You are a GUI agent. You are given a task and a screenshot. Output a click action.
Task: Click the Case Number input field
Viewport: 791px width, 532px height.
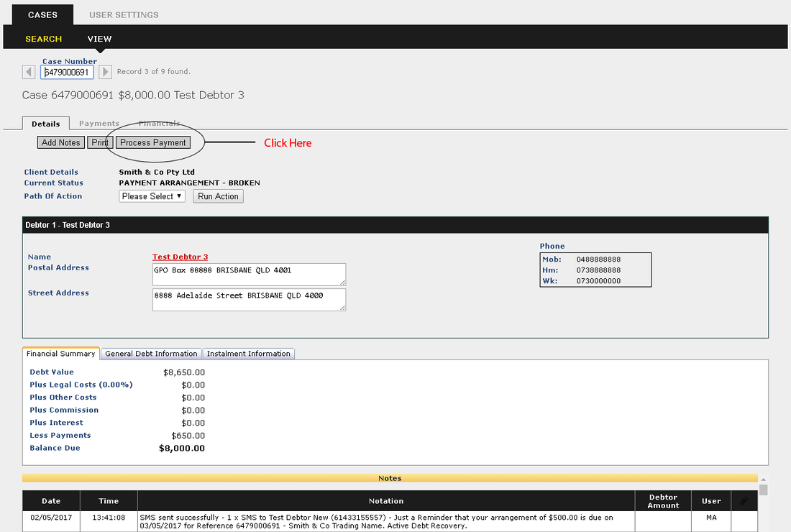point(67,72)
